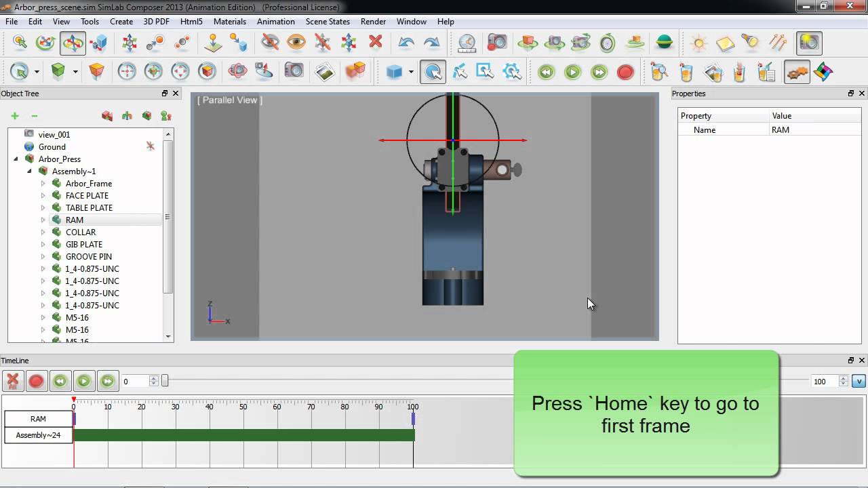Add a sun light from the toolbar

pyautogui.click(x=698, y=43)
